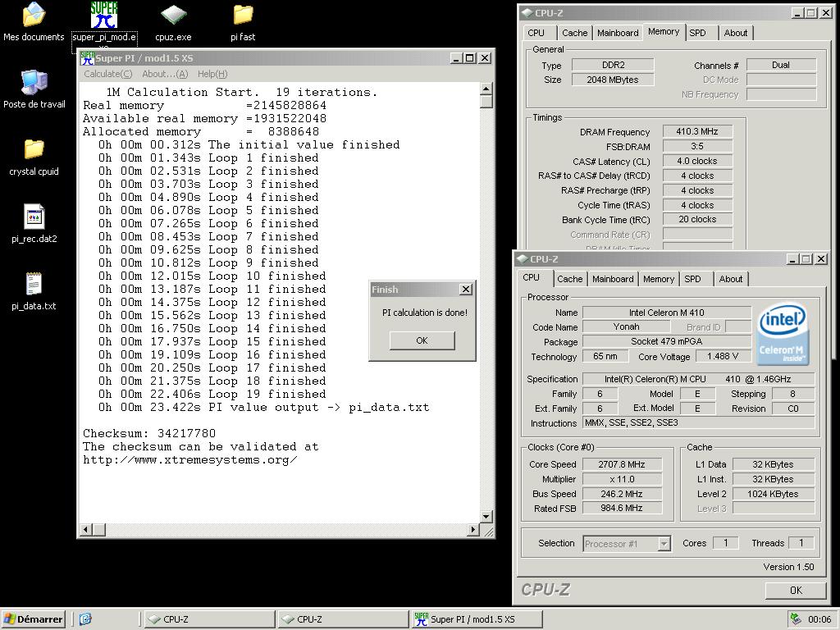
Task: Click the Name field Intel Celeron M 410
Action: click(x=666, y=313)
